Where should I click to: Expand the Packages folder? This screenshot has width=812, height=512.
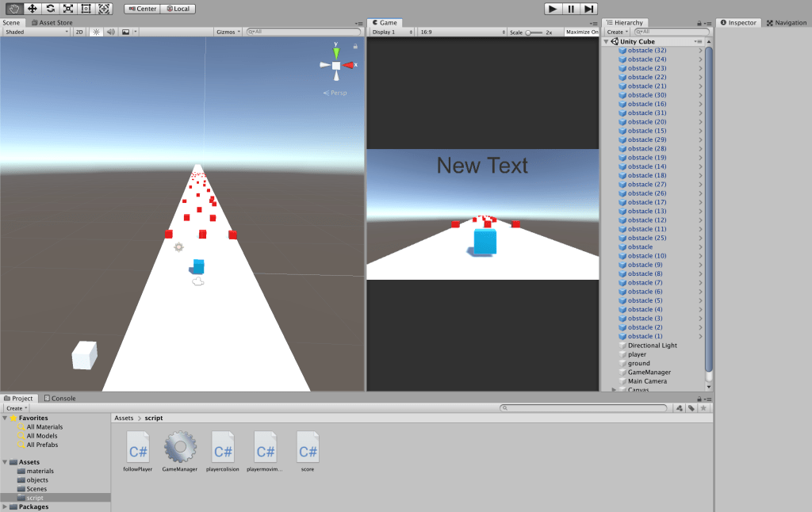[x=6, y=506]
